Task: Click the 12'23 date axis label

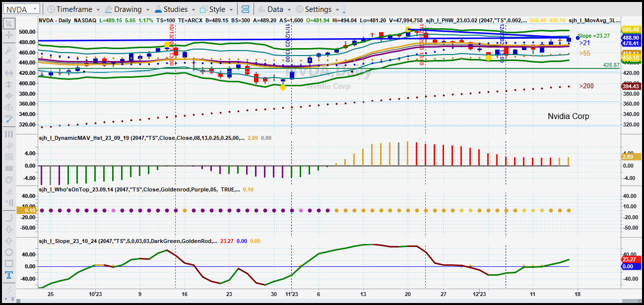Action: pos(480,293)
